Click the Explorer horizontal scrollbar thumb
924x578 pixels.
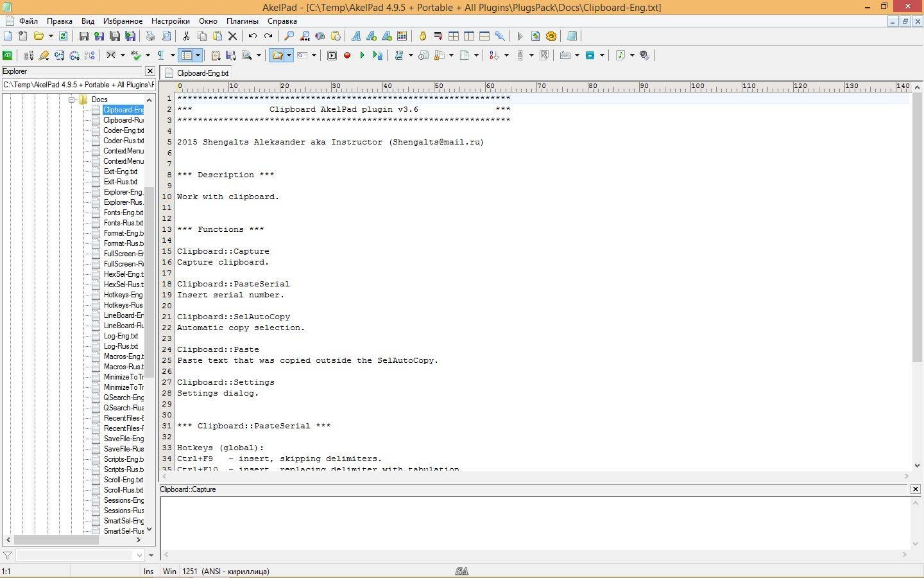point(56,540)
